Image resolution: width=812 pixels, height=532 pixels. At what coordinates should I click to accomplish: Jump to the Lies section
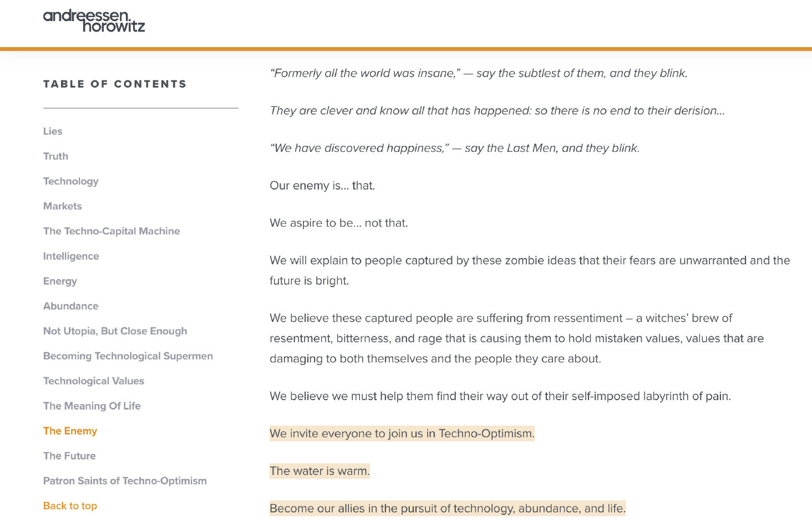[x=53, y=131]
